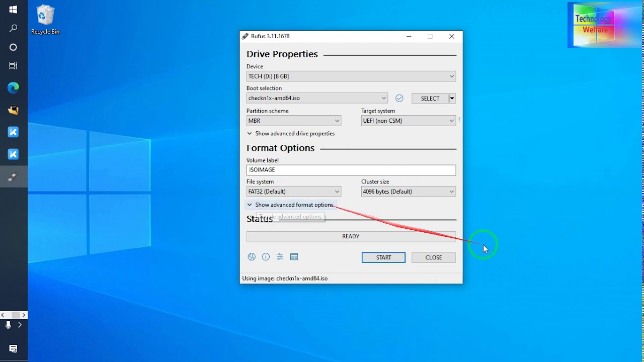Viewport: 644px width, 362px height.
Task: Click the checkmark icon to compute image checksums
Action: [399, 98]
